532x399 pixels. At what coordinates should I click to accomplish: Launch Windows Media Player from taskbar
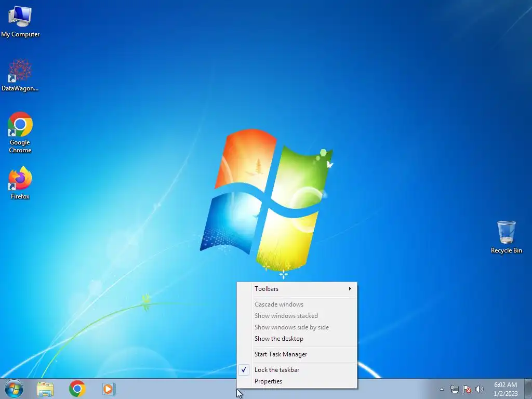tap(109, 389)
